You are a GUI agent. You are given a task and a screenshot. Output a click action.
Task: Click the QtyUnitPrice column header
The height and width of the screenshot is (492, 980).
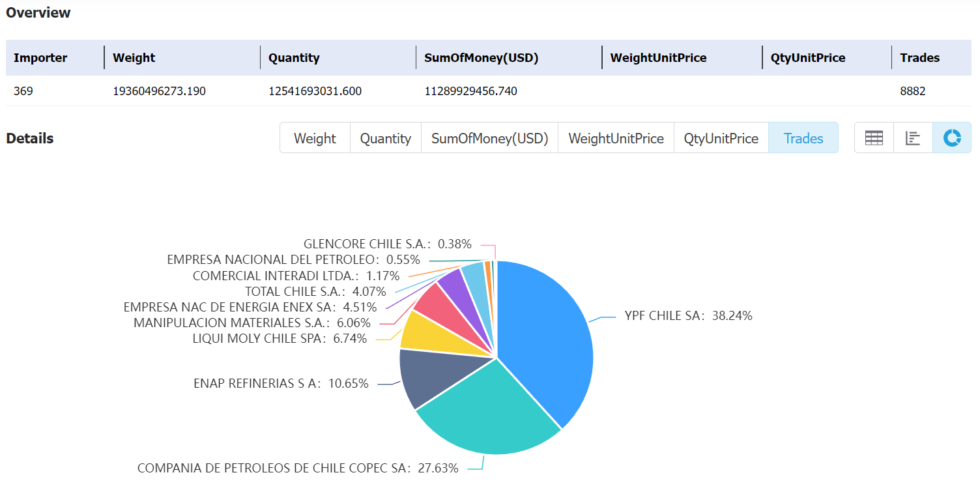pos(808,57)
